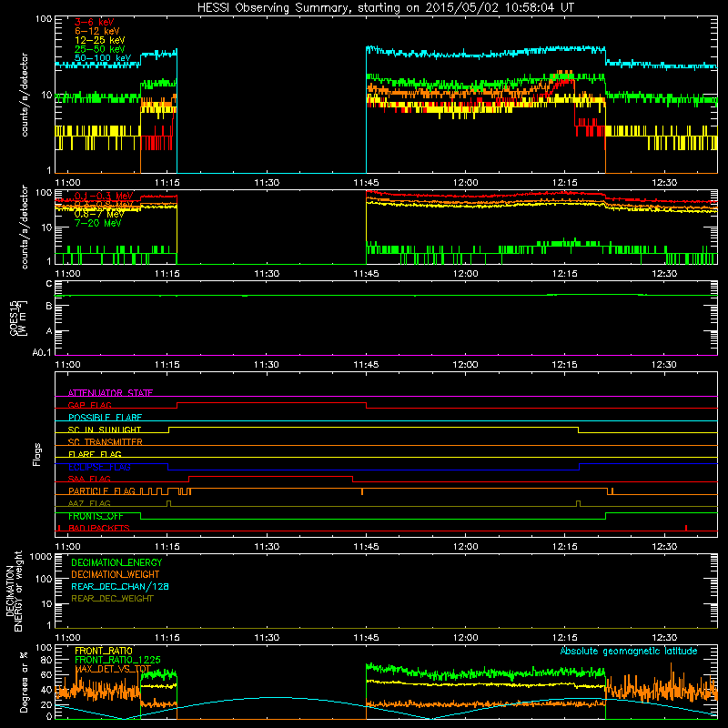Select the cyan 50-100 keV legend label
728x728 pixels.
pyautogui.click(x=103, y=58)
